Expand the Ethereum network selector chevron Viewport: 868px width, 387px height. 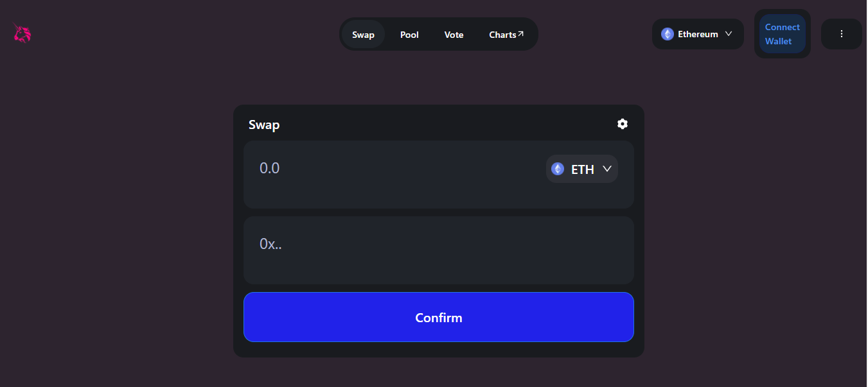click(x=729, y=34)
